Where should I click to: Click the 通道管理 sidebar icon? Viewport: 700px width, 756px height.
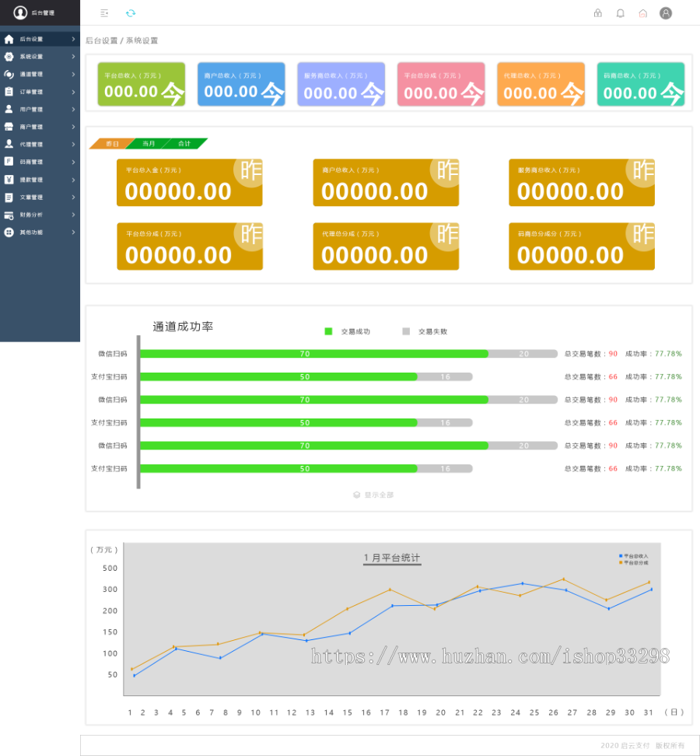(x=9, y=74)
